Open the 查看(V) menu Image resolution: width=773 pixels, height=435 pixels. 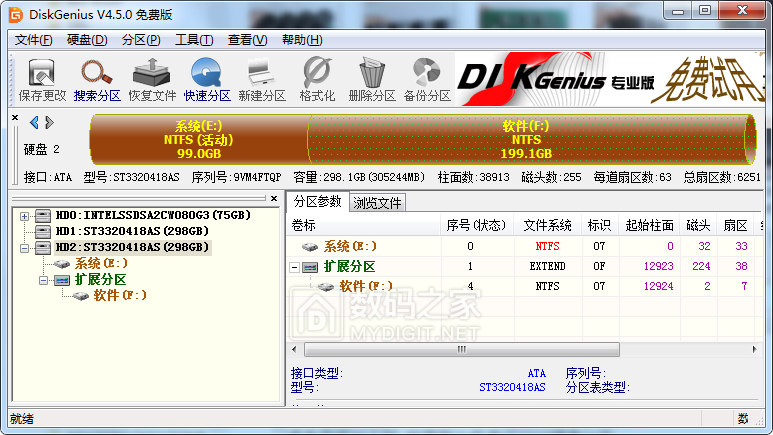coord(247,40)
